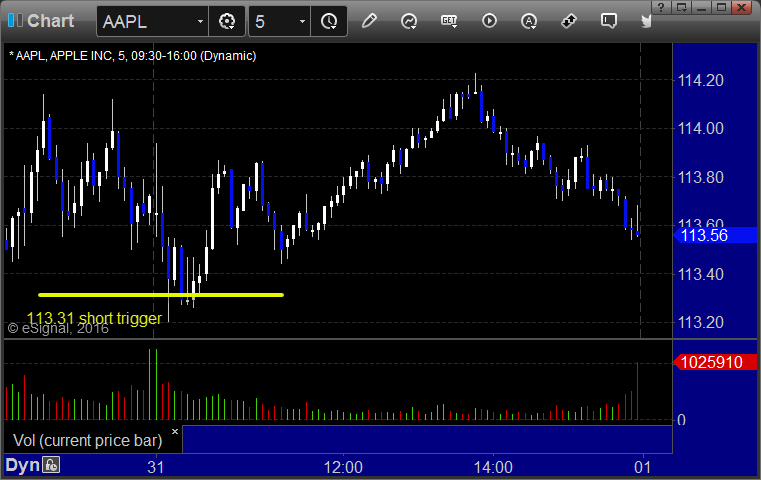The height and width of the screenshot is (480, 761).
Task: Click the GET data button icon
Action: 449,21
